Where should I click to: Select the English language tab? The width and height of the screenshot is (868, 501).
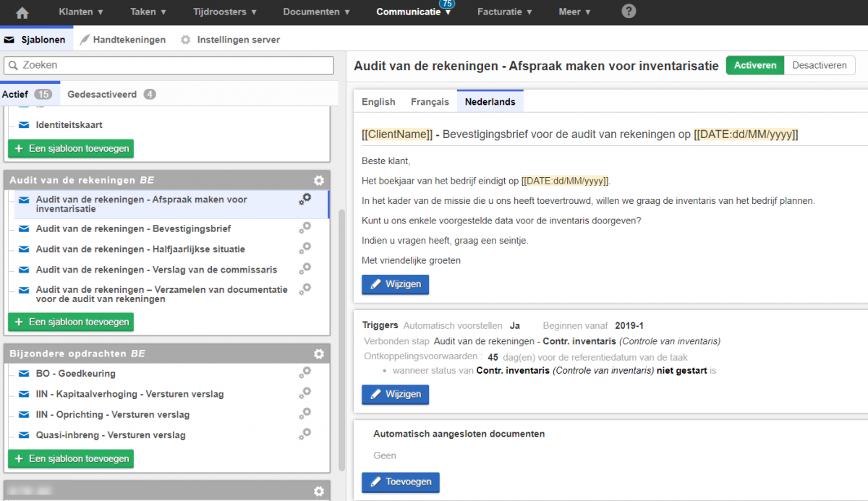(x=378, y=102)
